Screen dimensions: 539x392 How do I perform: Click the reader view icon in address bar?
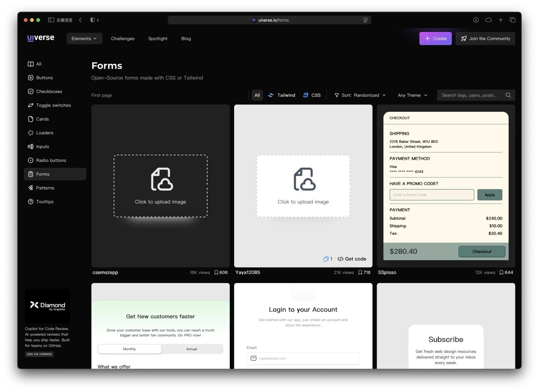pyautogui.click(x=366, y=20)
